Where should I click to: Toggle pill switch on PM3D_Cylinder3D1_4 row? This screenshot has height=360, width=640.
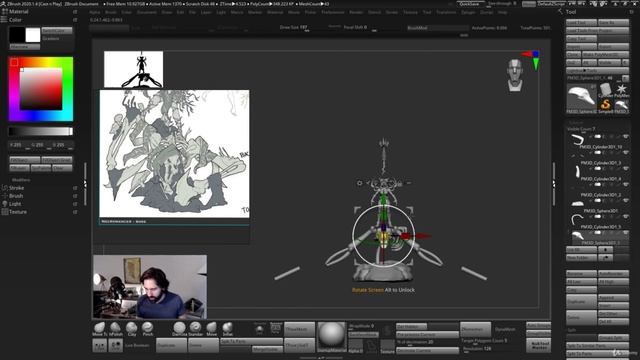tap(598, 169)
